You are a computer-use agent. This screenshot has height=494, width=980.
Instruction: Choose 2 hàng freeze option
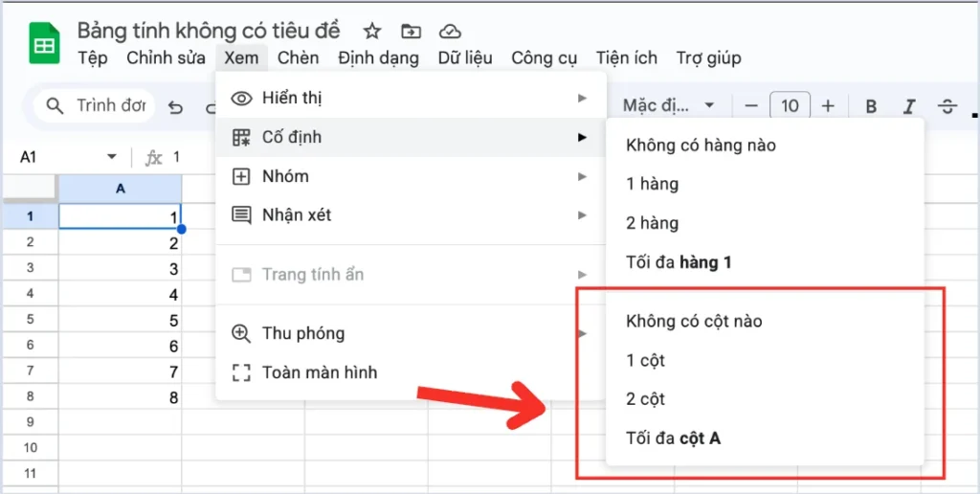(765, 223)
